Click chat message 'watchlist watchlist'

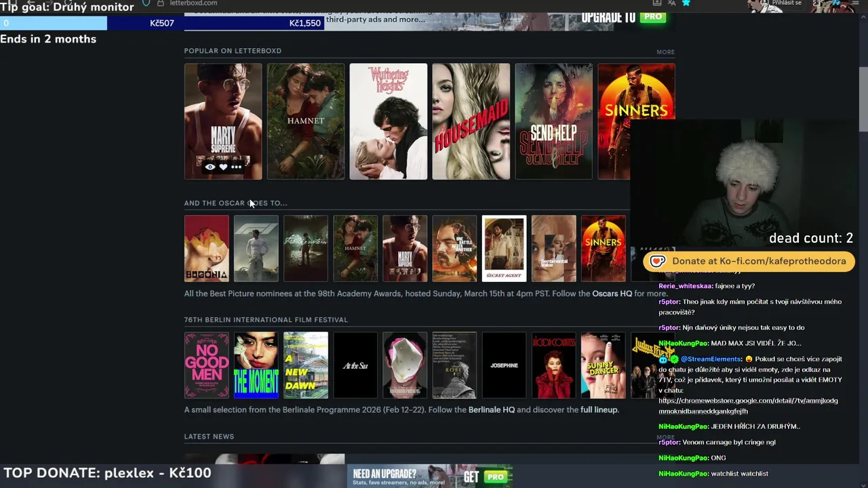coord(739,474)
